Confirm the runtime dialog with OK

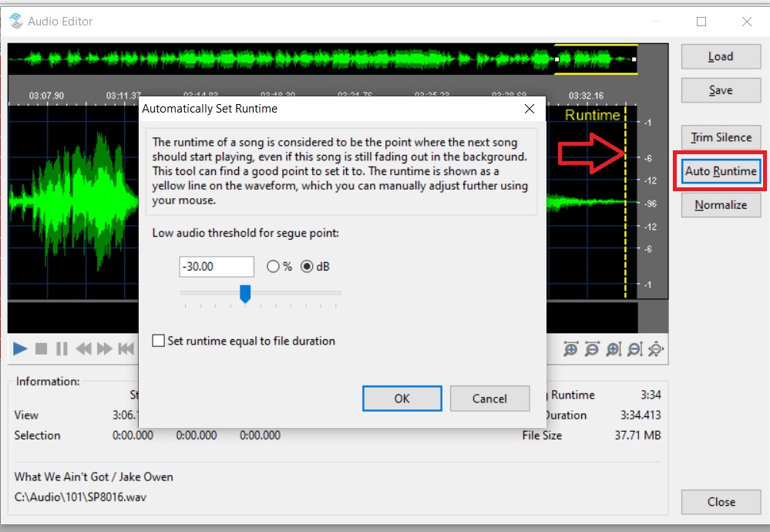click(402, 399)
